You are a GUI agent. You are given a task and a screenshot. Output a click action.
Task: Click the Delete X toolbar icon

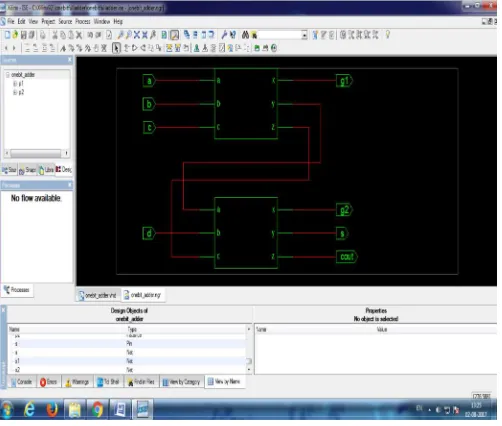[x=79, y=35]
